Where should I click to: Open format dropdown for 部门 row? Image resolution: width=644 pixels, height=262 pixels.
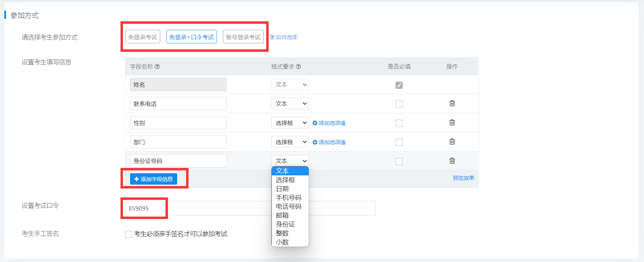coord(290,142)
